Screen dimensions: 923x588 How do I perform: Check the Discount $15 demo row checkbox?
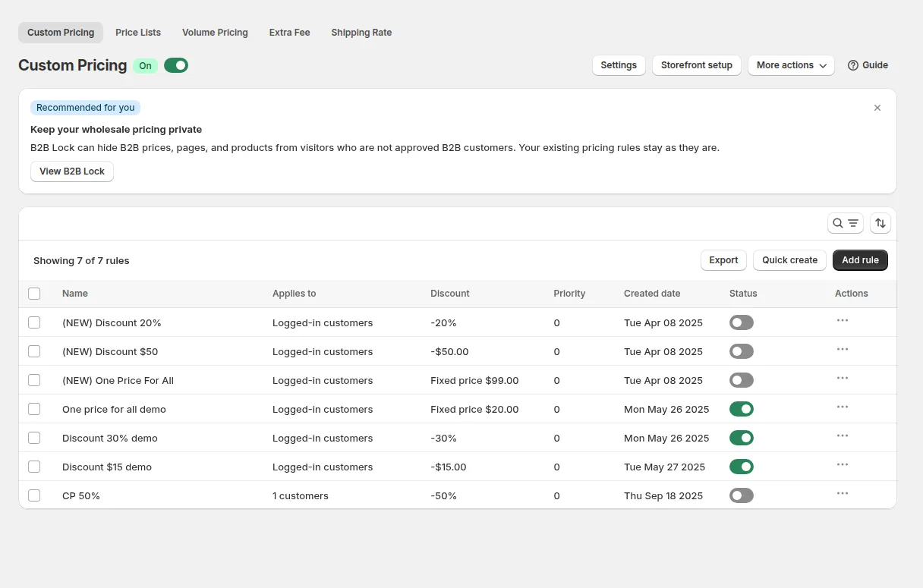point(34,467)
